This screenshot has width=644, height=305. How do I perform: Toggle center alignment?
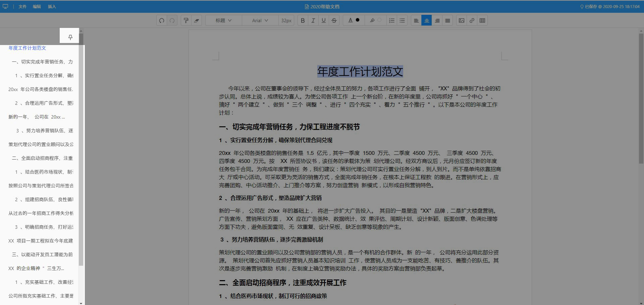coord(427,20)
